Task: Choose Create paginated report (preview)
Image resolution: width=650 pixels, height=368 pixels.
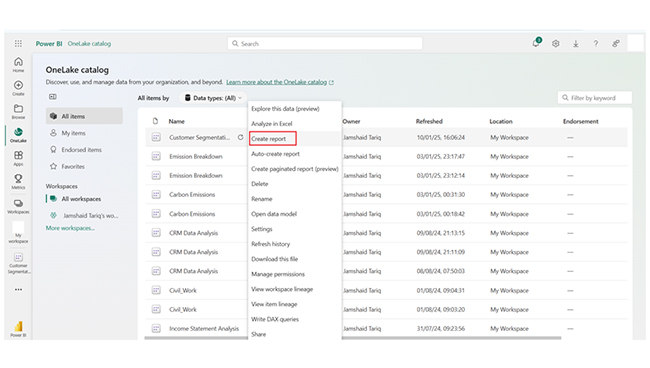Action: pos(295,169)
